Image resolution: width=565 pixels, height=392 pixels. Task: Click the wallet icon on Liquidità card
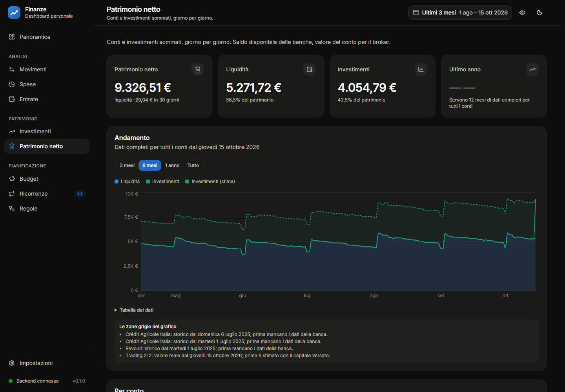pyautogui.click(x=310, y=69)
